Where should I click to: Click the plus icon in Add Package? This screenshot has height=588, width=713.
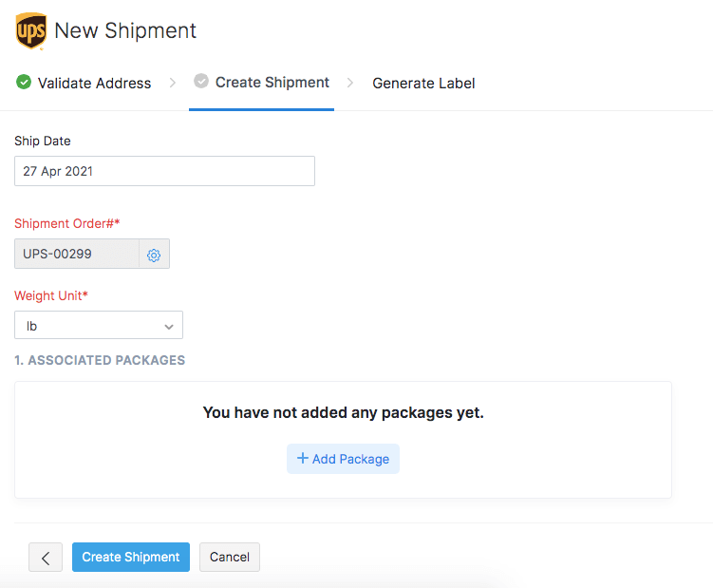click(x=303, y=459)
